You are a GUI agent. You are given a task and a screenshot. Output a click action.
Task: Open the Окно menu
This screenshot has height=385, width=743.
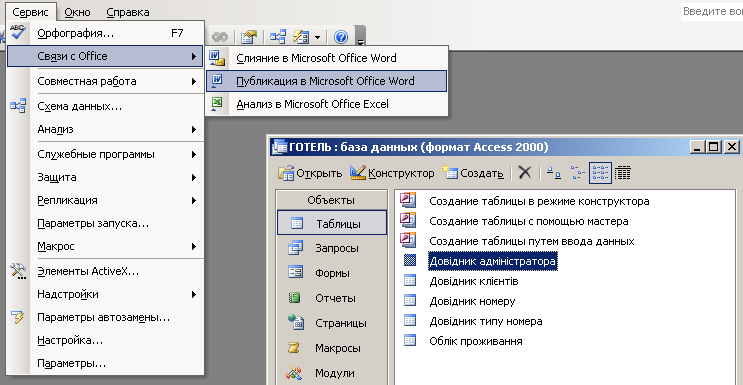tap(77, 12)
